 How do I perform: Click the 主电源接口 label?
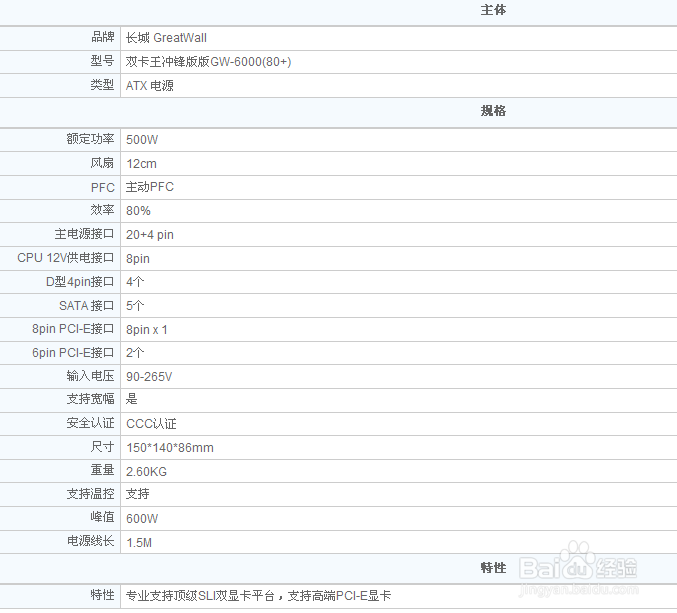(x=84, y=234)
